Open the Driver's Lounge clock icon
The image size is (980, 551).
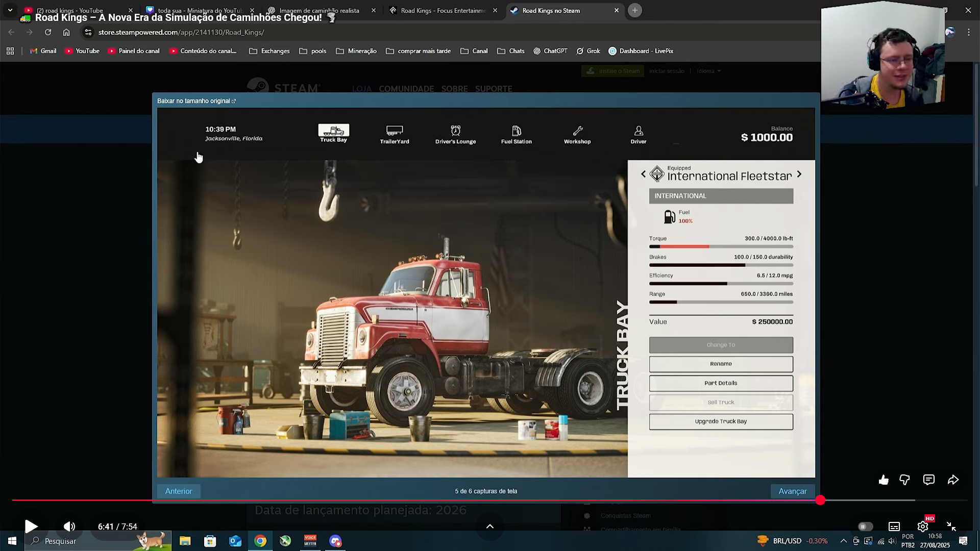456,131
